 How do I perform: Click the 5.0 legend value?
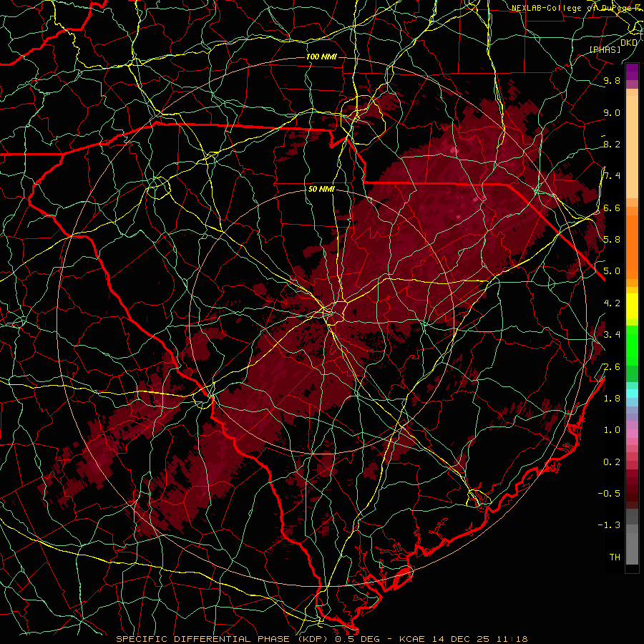[612, 271]
